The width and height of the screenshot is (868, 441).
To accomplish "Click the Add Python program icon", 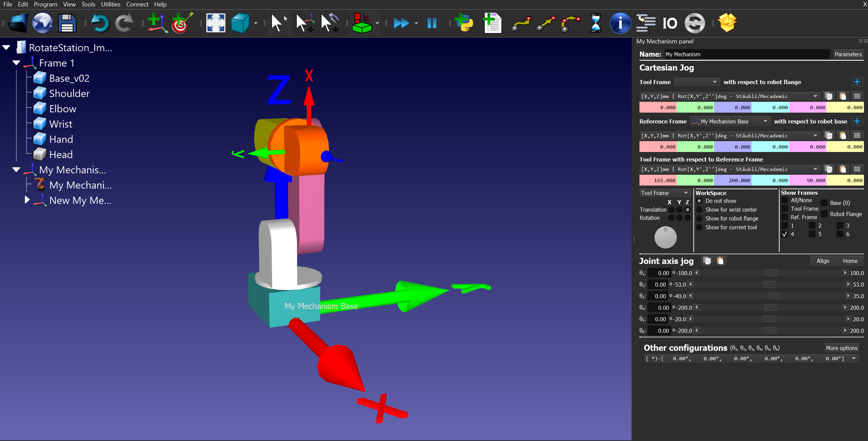I will 464,23.
